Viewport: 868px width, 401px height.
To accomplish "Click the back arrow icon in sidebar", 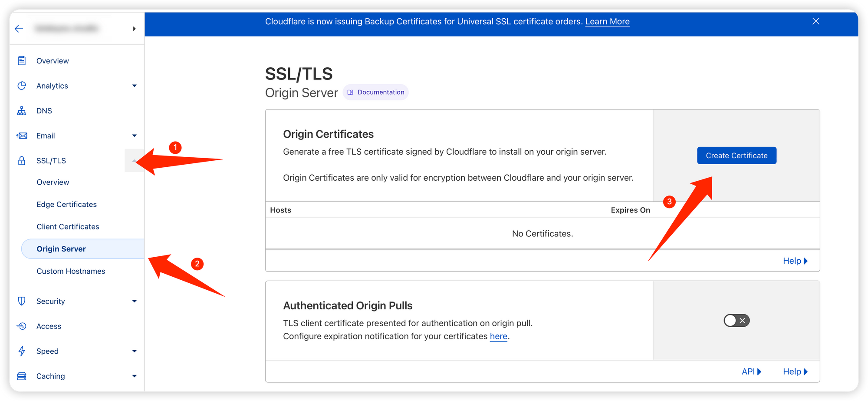I will 19,29.
